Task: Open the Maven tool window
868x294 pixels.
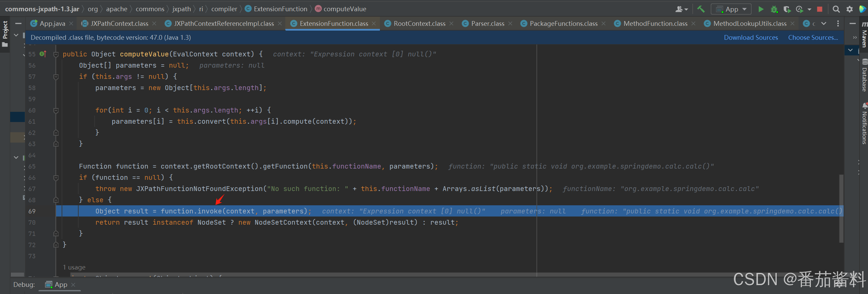Action: pyautogui.click(x=864, y=35)
